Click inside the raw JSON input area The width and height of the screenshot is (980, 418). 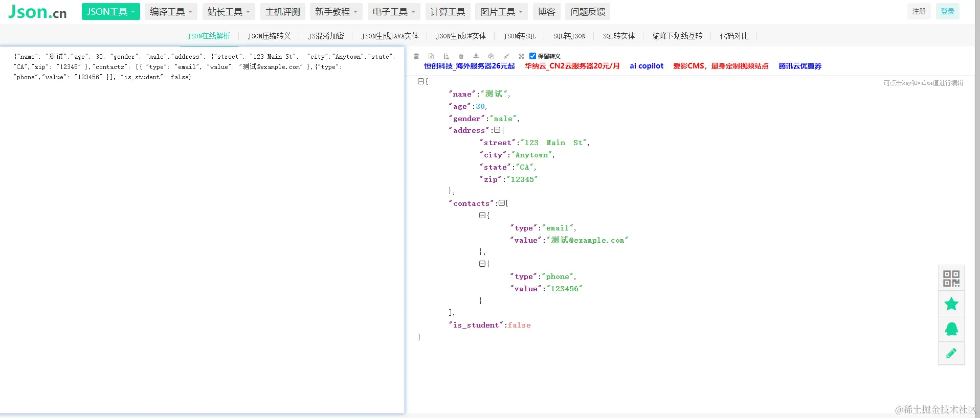coord(202,230)
